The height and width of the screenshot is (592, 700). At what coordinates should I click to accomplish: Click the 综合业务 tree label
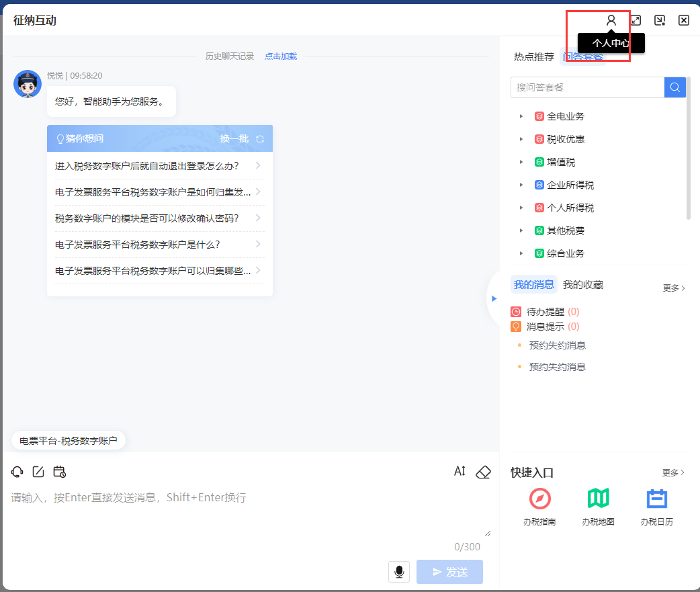pos(565,253)
